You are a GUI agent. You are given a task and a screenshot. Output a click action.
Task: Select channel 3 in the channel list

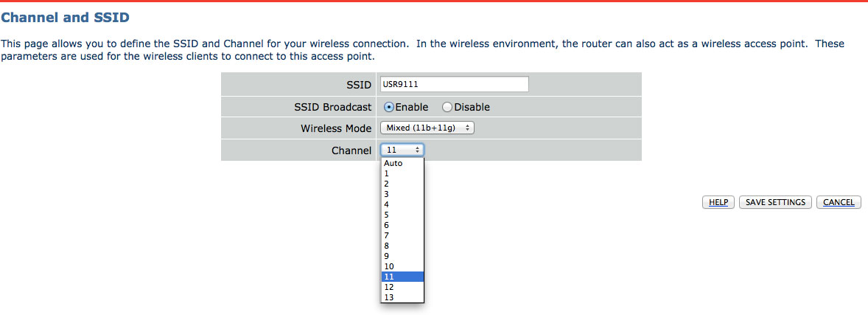click(x=402, y=194)
